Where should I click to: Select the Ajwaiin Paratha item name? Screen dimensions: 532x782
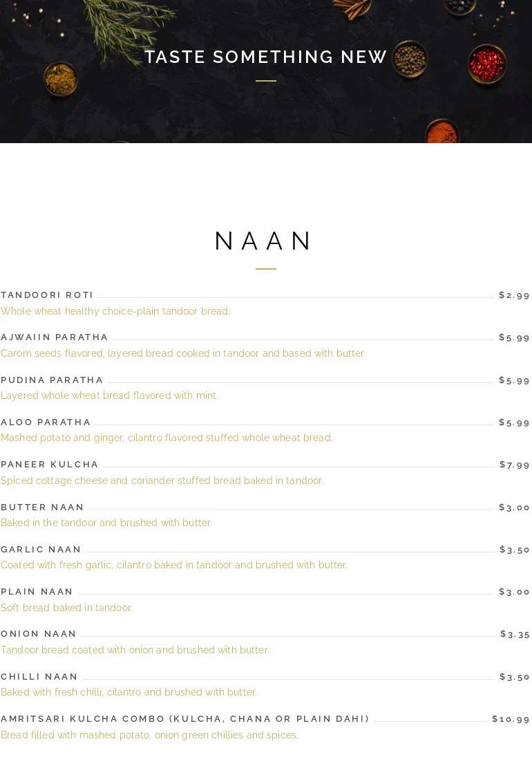pos(55,337)
